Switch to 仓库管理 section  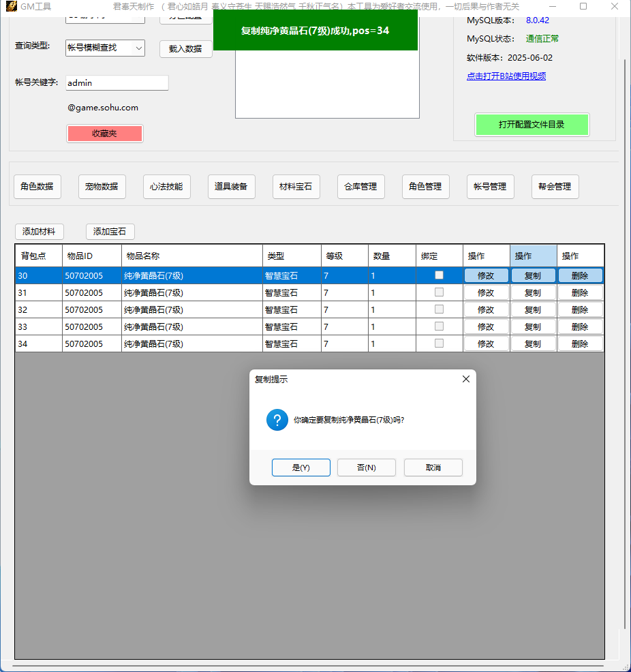(x=360, y=187)
